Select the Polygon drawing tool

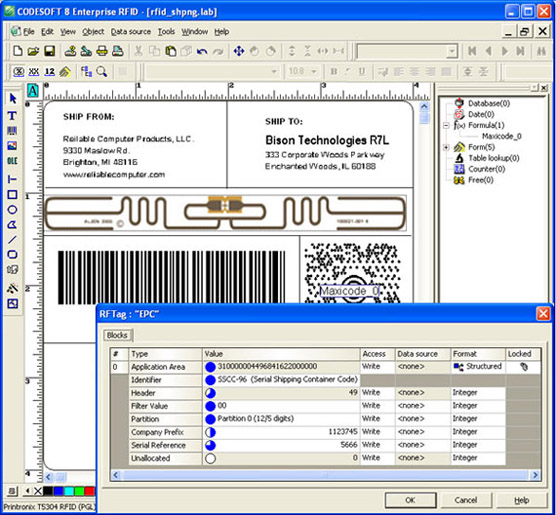(12, 225)
